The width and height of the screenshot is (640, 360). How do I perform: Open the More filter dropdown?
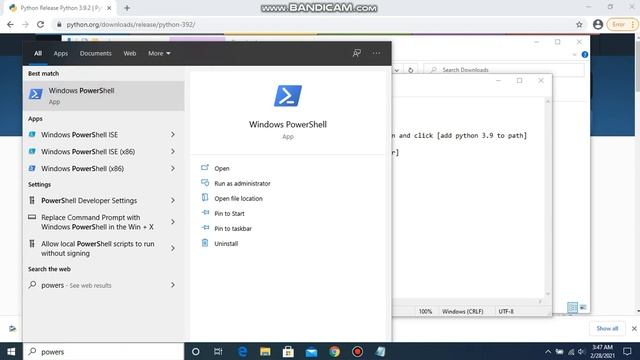[x=159, y=53]
